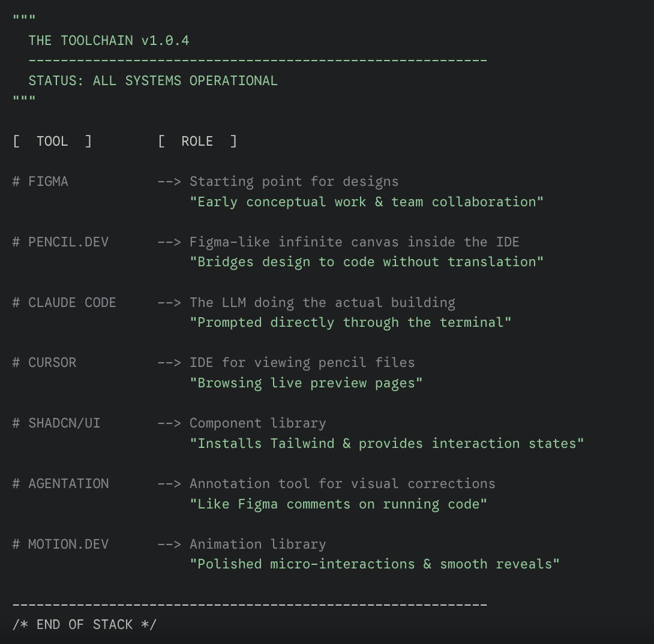
Task: Click the # MOTION.DEV tool heading
Action: click(x=61, y=544)
